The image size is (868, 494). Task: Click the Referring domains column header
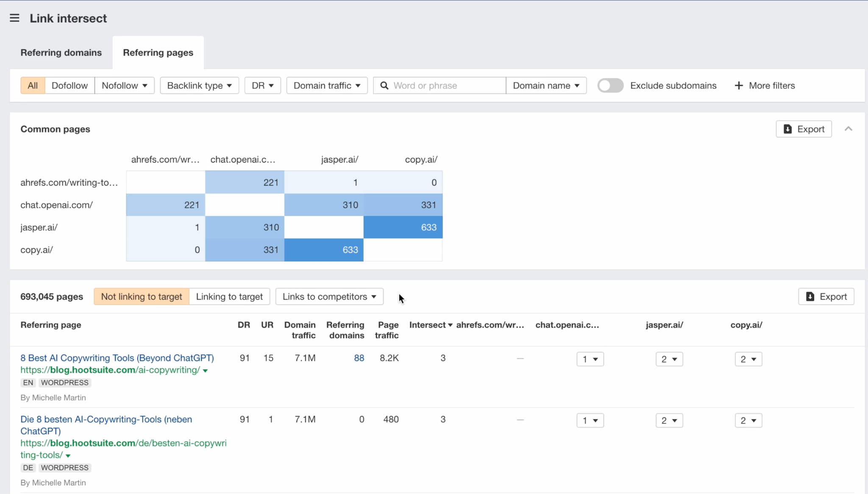(x=345, y=330)
